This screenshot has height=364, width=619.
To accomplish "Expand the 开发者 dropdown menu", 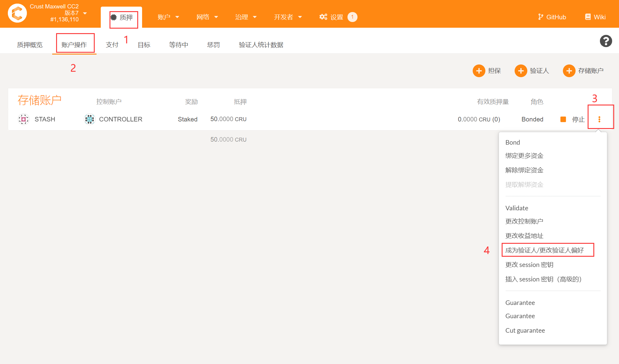I will (x=287, y=17).
